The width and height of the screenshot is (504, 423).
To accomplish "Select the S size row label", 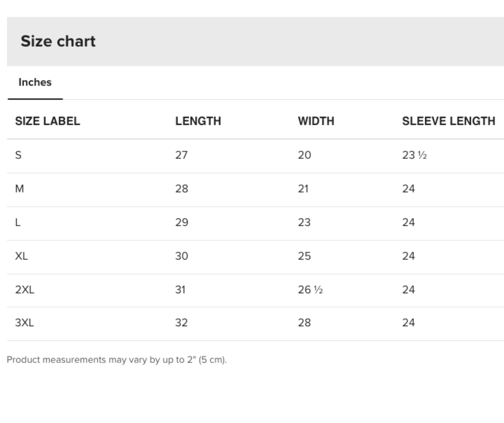I will point(18,155).
